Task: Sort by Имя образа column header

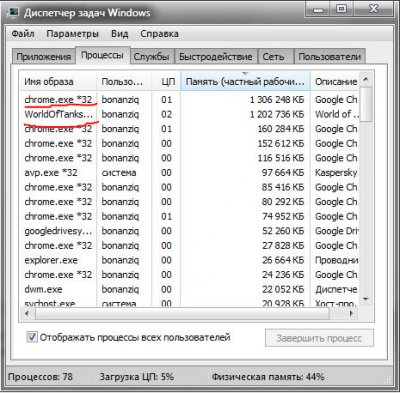Action: (58, 82)
